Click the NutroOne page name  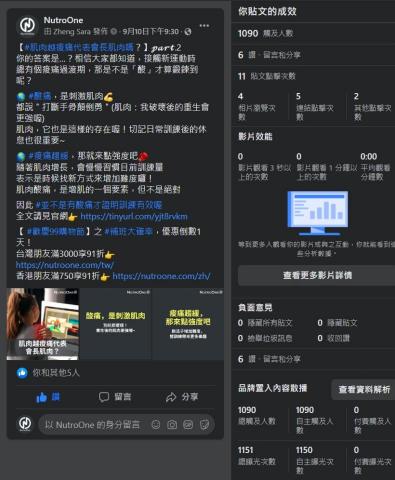coord(63,20)
